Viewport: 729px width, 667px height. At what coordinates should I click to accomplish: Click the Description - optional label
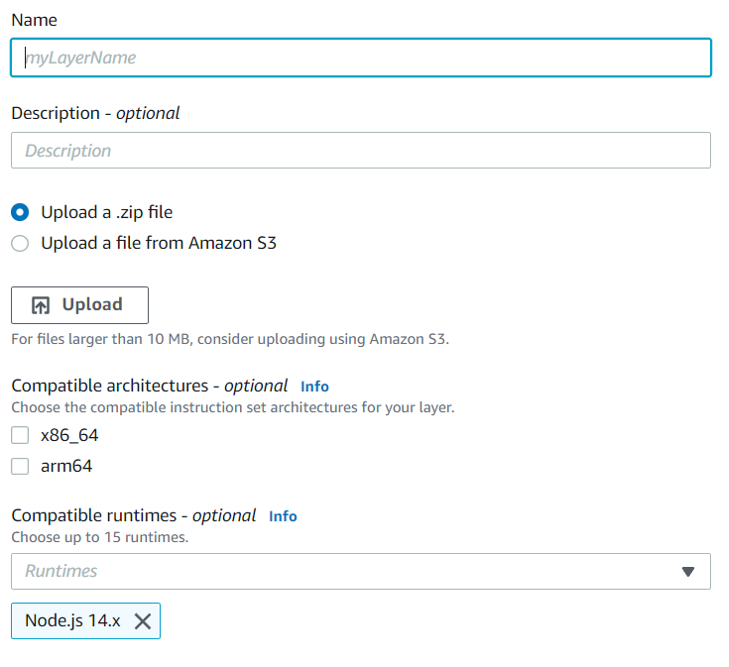click(x=95, y=113)
